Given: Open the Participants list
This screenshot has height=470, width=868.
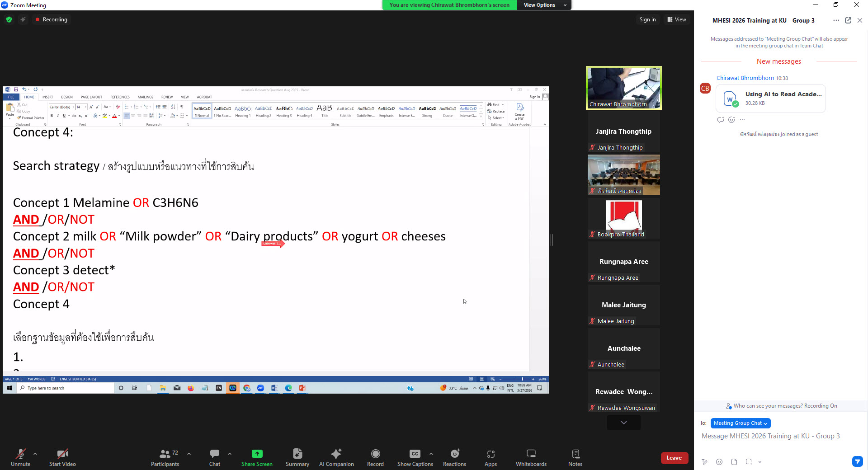Looking at the screenshot, I should point(165,457).
